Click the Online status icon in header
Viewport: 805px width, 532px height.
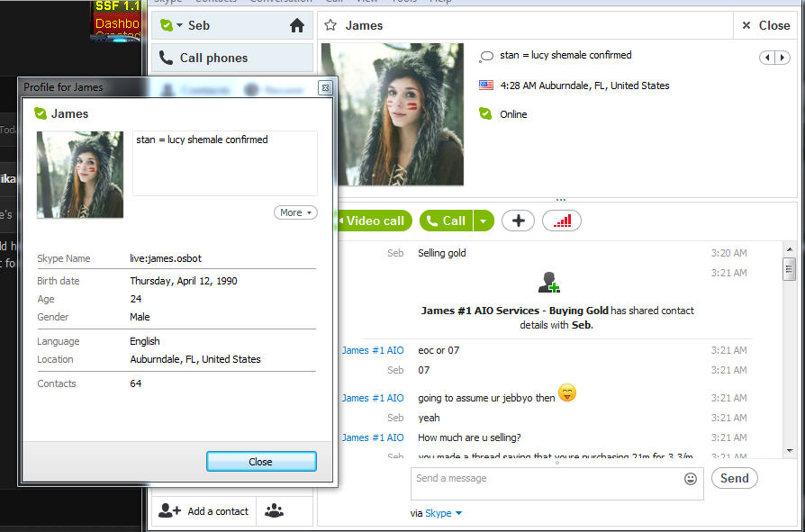point(485,113)
